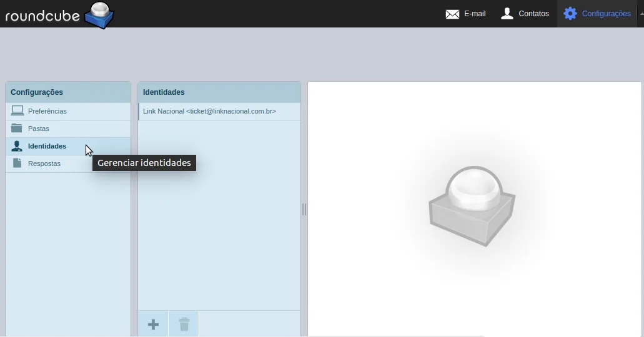Click the Respostas document icon
Image resolution: width=644 pixels, height=337 pixels.
pyautogui.click(x=17, y=164)
